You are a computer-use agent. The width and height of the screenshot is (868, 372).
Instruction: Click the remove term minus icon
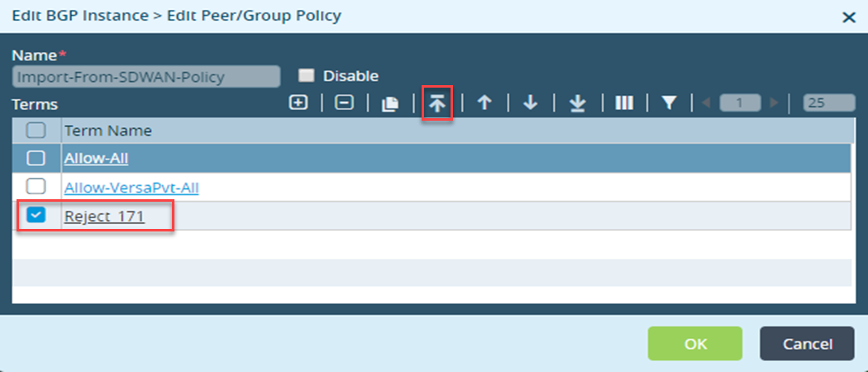345,103
